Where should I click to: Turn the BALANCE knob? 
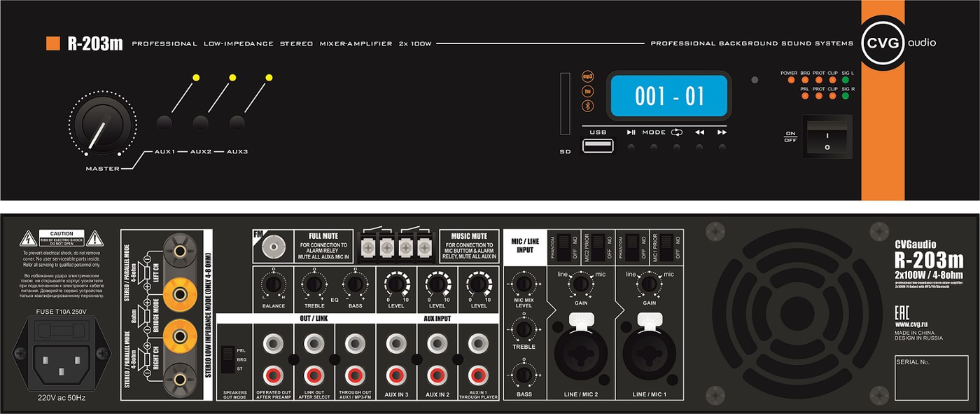[272, 284]
